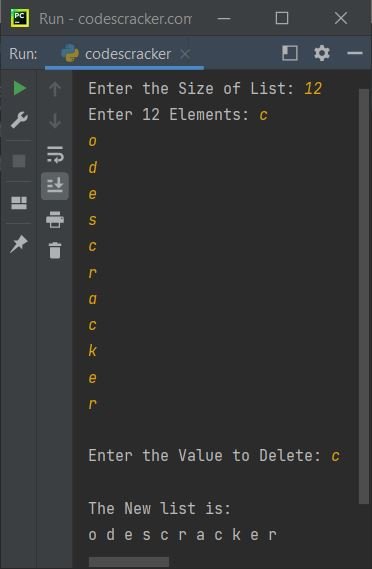Image resolution: width=372 pixels, height=569 pixels.
Task: Close the codescracker run tab
Action: pyautogui.click(x=185, y=54)
